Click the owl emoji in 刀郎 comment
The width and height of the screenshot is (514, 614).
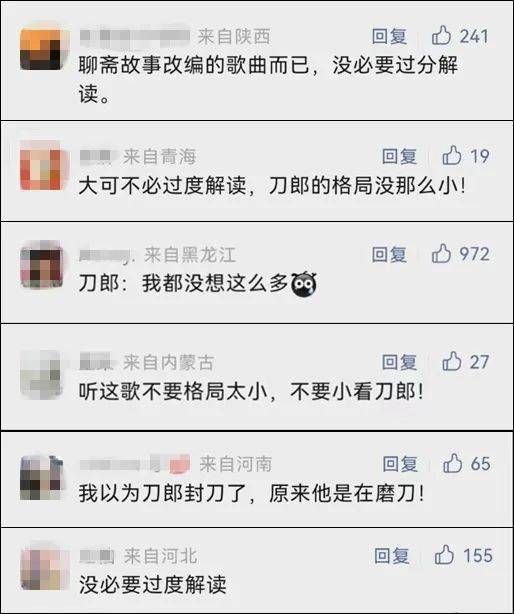pyautogui.click(x=304, y=284)
